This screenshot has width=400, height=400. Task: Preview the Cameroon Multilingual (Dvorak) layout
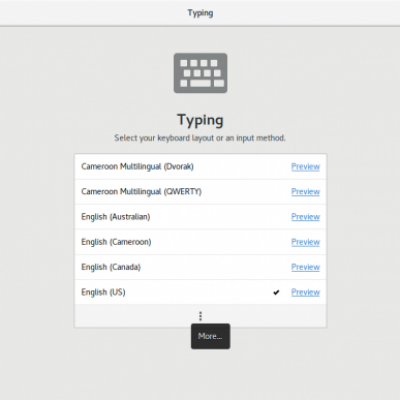pyautogui.click(x=305, y=167)
